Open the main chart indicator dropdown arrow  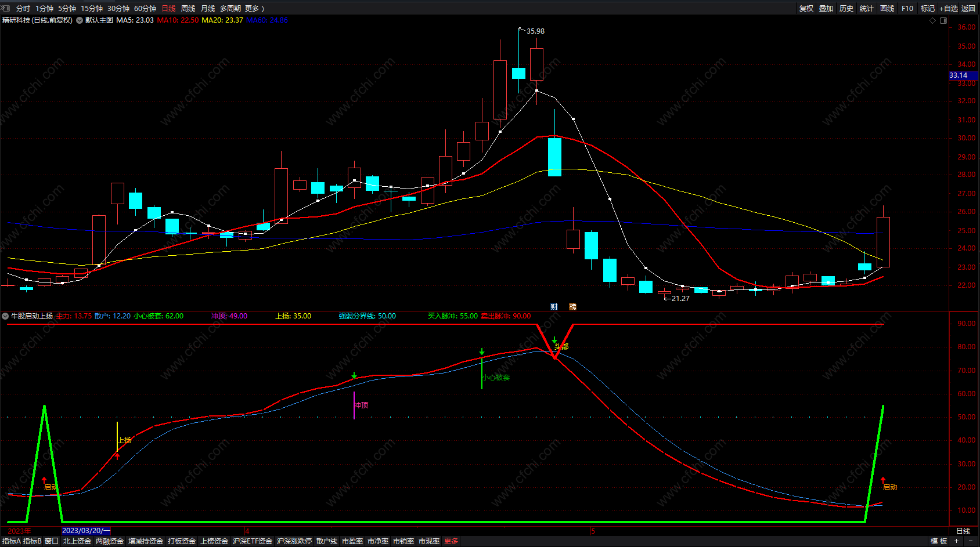80,20
